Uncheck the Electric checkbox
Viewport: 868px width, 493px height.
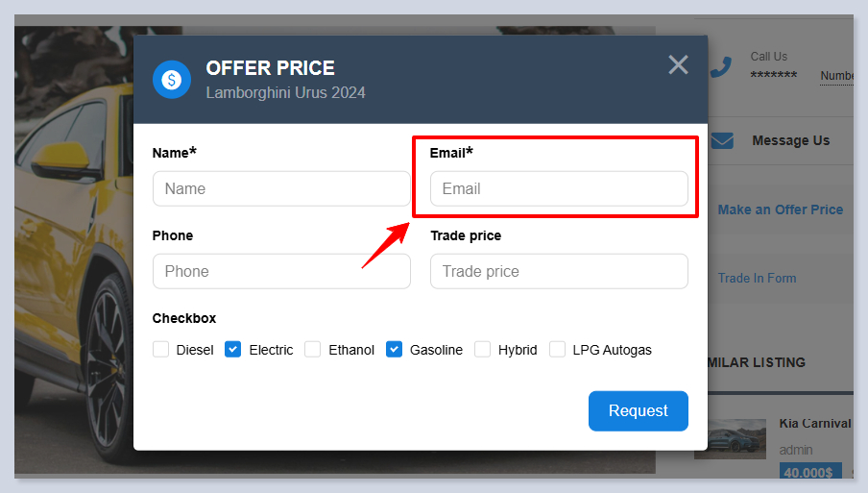232,350
